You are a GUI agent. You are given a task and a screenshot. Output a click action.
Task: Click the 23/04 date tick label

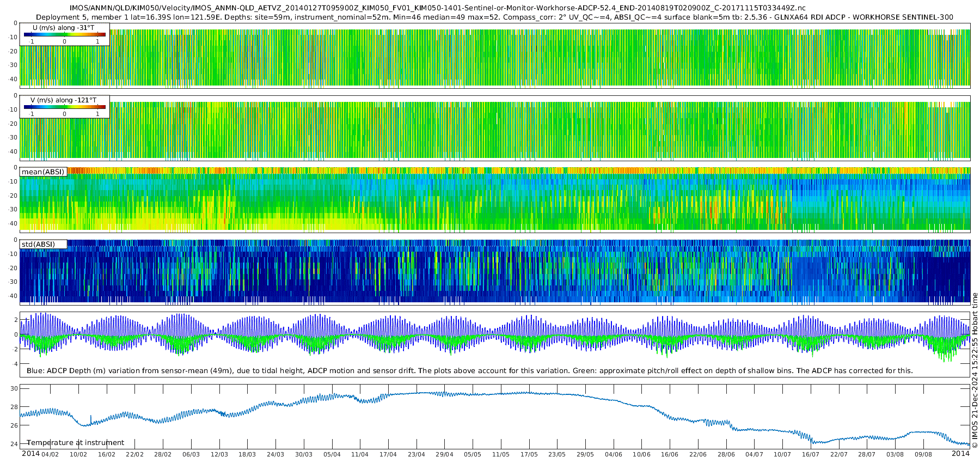click(416, 454)
